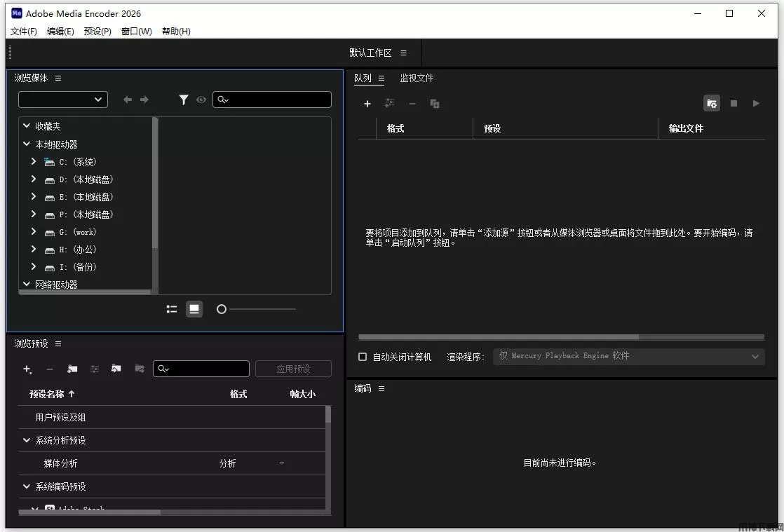Toggle the eye icon in media browser
Viewport: 784px width, 532px height.
tap(201, 100)
